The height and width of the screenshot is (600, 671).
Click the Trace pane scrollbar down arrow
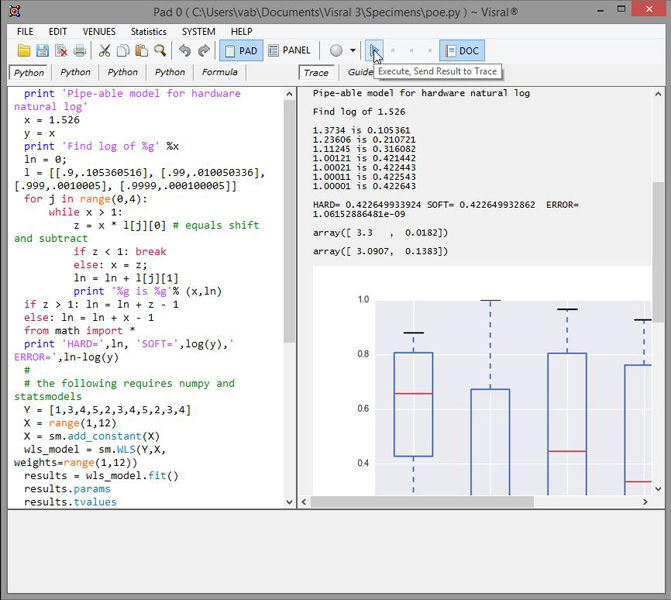[658, 489]
